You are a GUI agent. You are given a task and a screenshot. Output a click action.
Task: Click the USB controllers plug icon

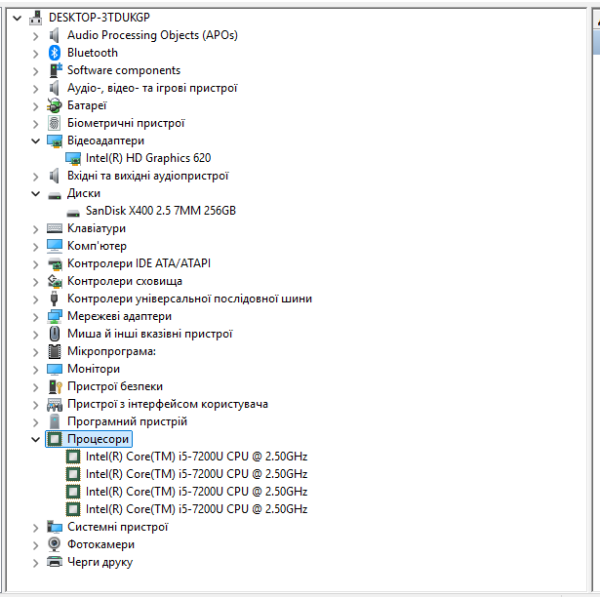[x=54, y=299]
